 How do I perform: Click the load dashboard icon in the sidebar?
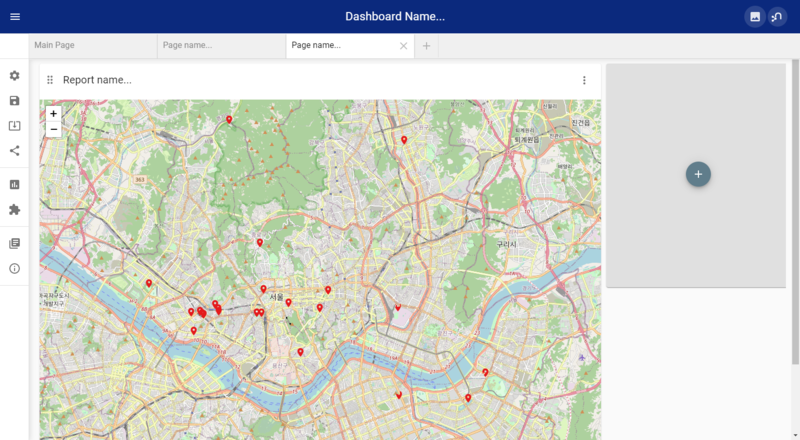14,126
